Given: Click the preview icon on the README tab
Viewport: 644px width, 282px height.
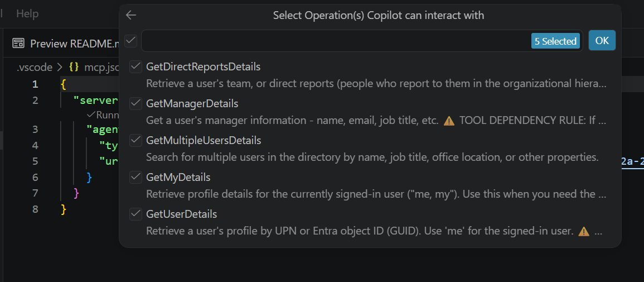Looking at the screenshot, I should [18, 44].
